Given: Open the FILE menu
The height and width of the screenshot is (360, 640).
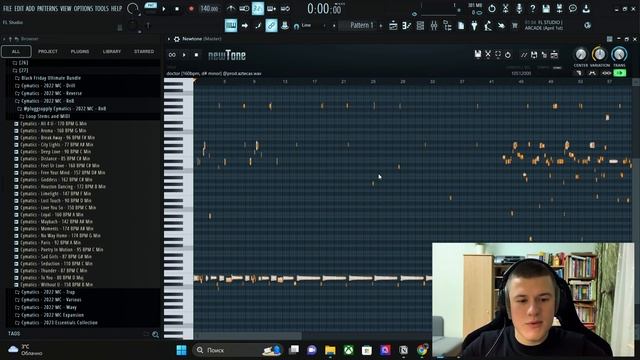Looking at the screenshot, I should coord(7,8).
